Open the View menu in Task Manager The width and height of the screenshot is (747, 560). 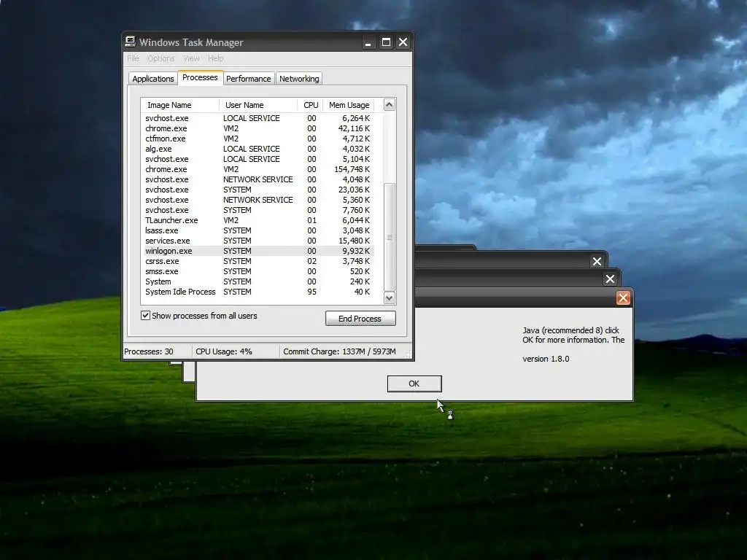(191, 58)
